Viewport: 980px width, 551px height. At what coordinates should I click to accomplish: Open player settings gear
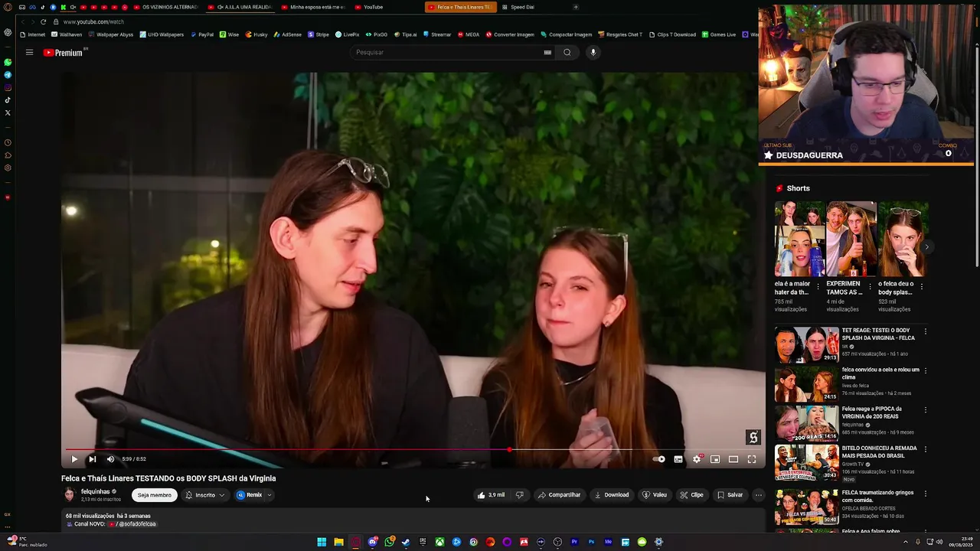(697, 459)
